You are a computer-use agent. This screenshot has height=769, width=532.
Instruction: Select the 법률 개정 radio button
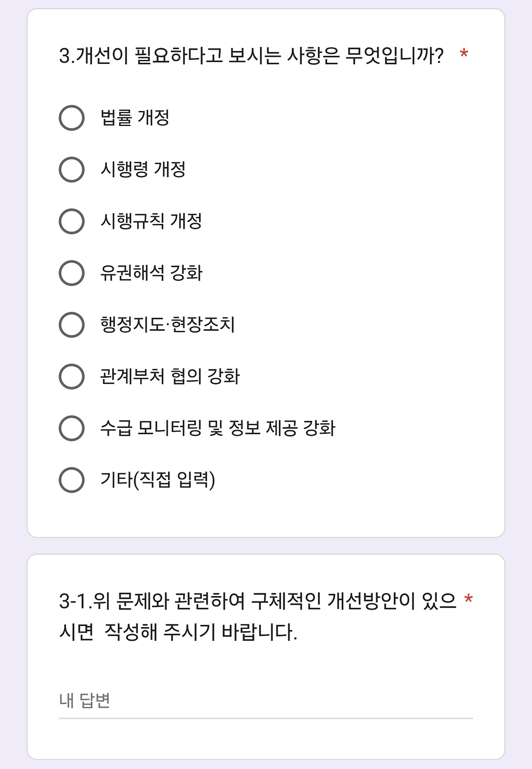coord(71,118)
